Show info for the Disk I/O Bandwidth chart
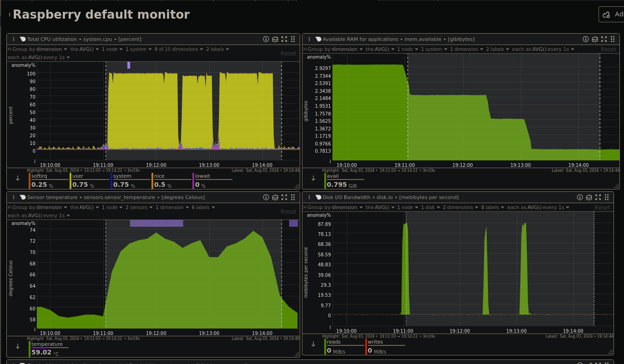The height and width of the screenshot is (364, 624). [580, 197]
